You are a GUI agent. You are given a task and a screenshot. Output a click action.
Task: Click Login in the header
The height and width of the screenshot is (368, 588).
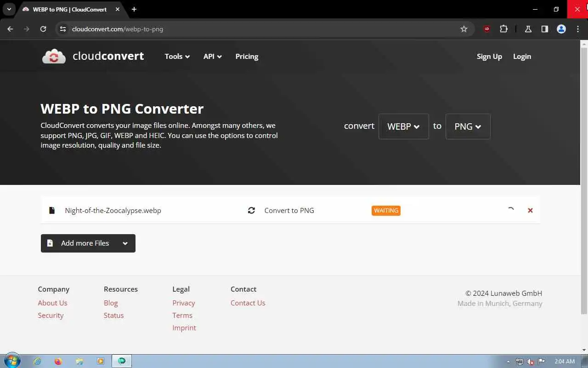[x=522, y=56]
